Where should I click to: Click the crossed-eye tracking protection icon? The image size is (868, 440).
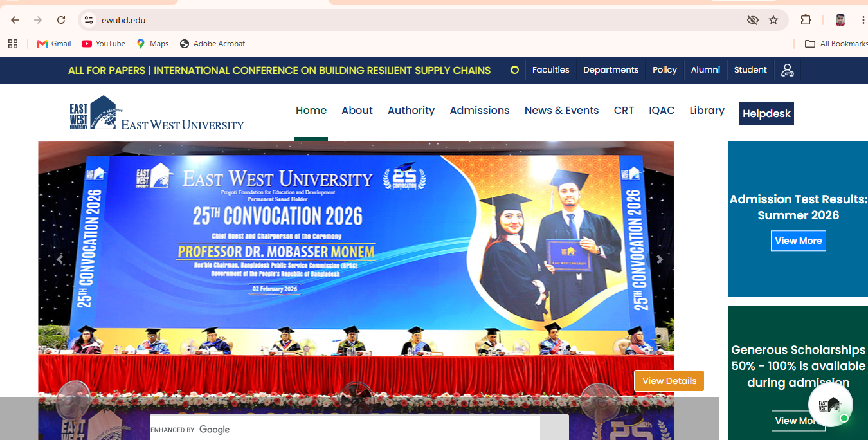coord(753,20)
